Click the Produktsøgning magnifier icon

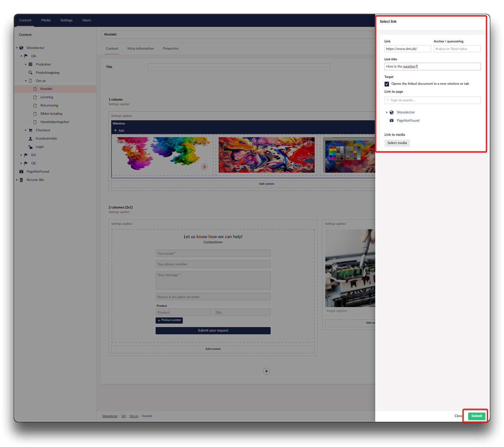click(30, 73)
